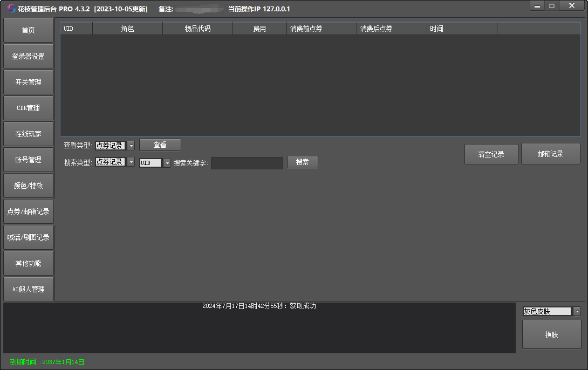This screenshot has width=588, height=370.
Task: Expand the 搜索类型 record dropdown
Action: click(131, 162)
